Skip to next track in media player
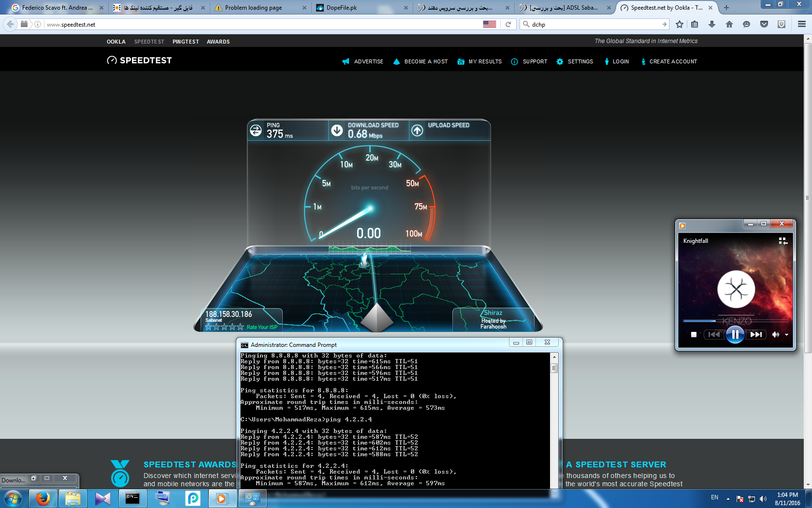Image resolution: width=812 pixels, height=508 pixels. (x=756, y=334)
